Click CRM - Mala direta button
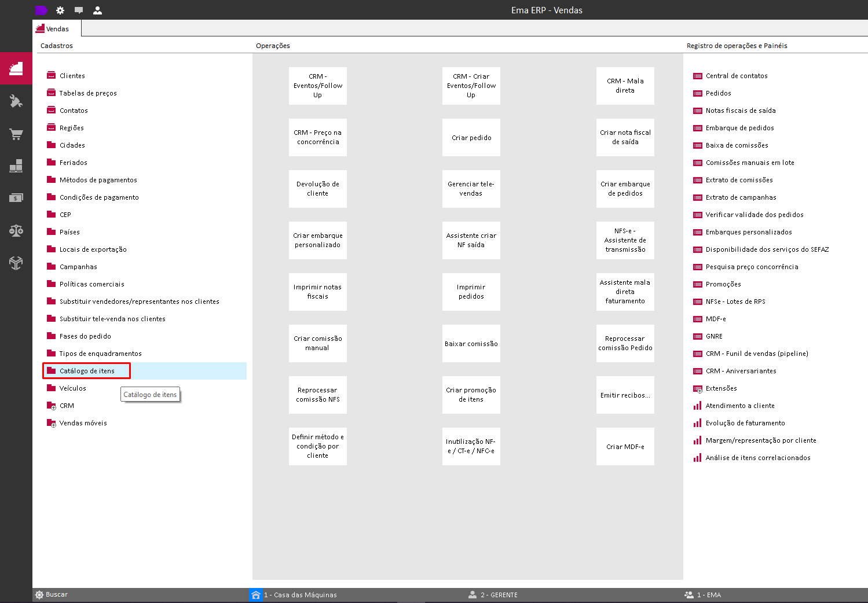This screenshot has height=603, width=868. pyautogui.click(x=625, y=86)
